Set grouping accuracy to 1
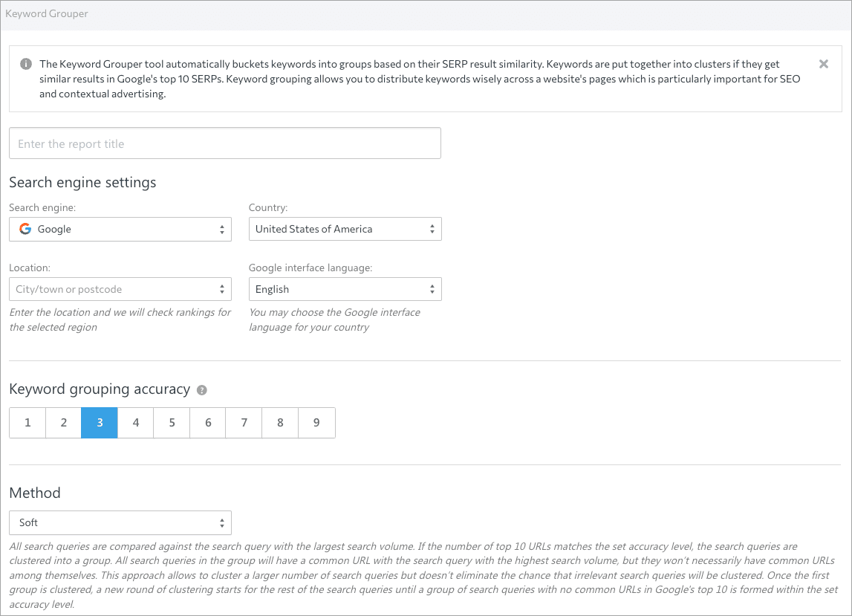 pos(27,423)
